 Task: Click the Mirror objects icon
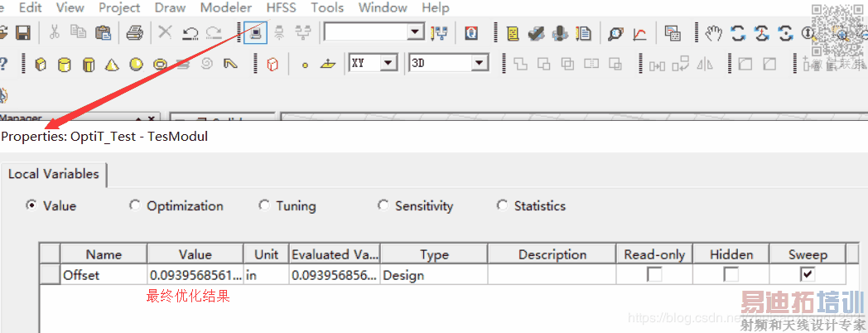[705, 65]
